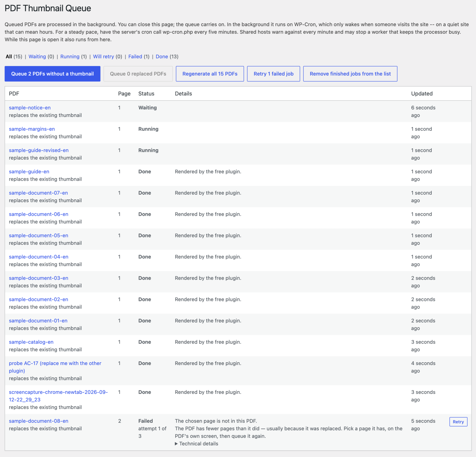
Task: Open sample-document-03-en link
Action: tap(39, 278)
